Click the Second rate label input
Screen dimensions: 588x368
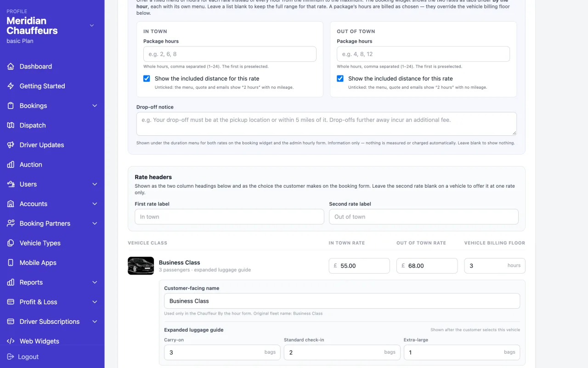click(x=424, y=217)
